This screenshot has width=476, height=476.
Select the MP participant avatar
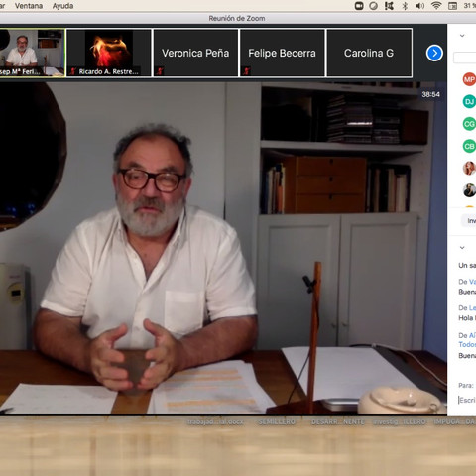(x=469, y=79)
